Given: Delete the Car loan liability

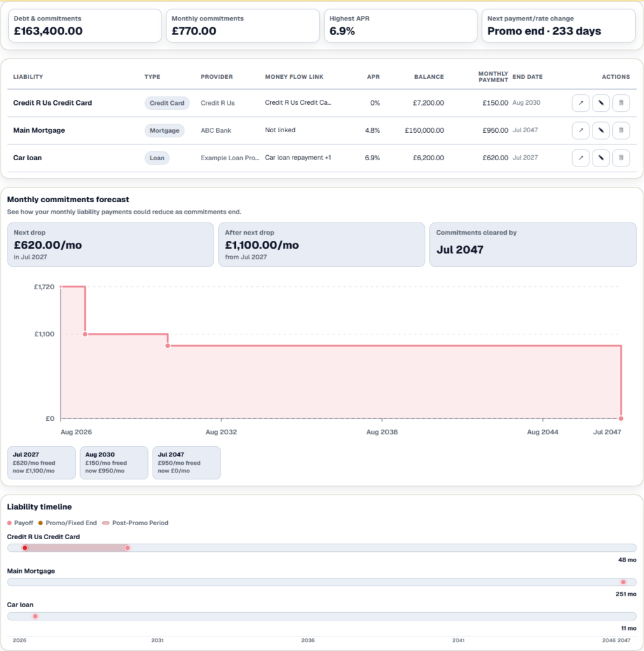Looking at the screenshot, I should [621, 158].
